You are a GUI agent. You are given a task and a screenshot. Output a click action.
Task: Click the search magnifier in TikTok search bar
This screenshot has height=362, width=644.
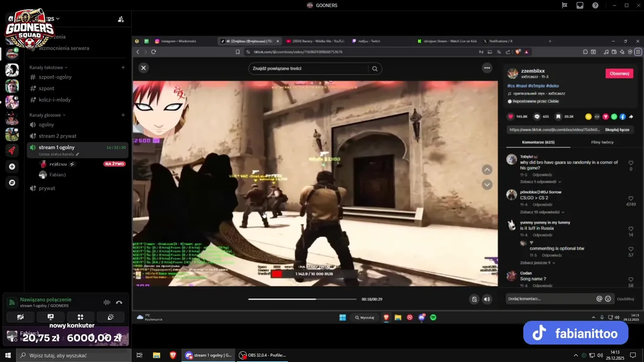coord(375,69)
